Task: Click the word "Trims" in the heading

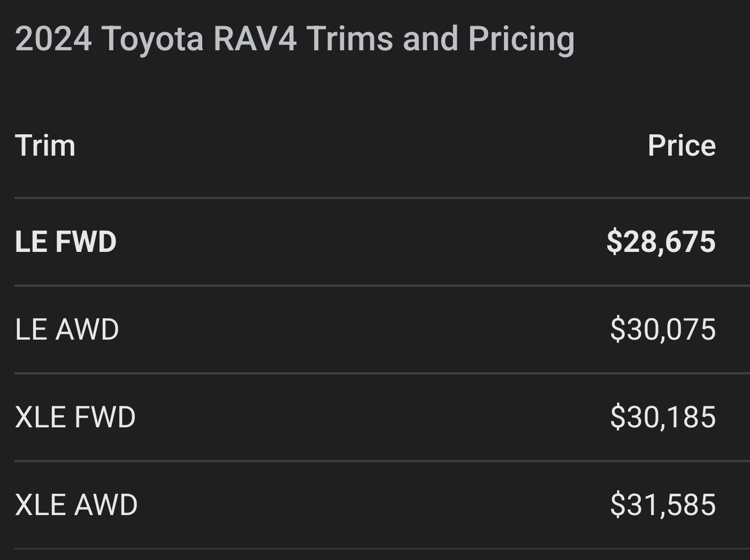Action: 350,39
